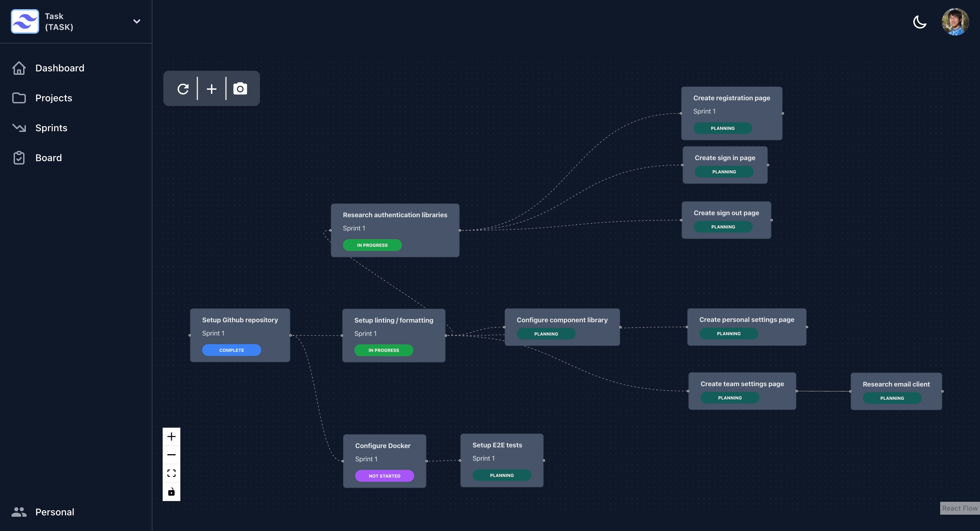Toggle dark mode with moon icon

[920, 21]
